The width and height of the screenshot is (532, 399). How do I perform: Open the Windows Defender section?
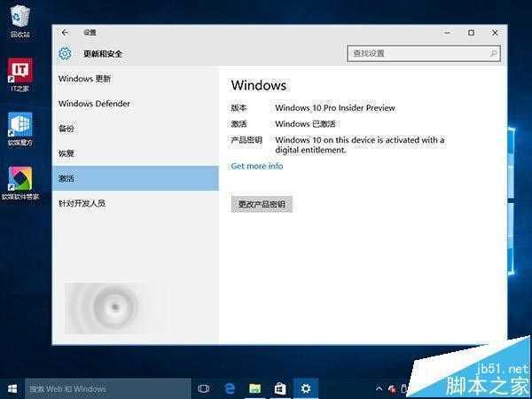pos(136,104)
